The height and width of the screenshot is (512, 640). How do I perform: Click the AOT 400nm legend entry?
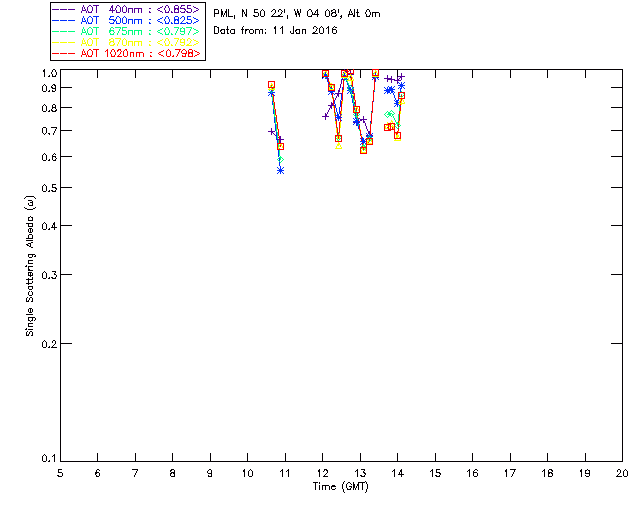coord(127,9)
